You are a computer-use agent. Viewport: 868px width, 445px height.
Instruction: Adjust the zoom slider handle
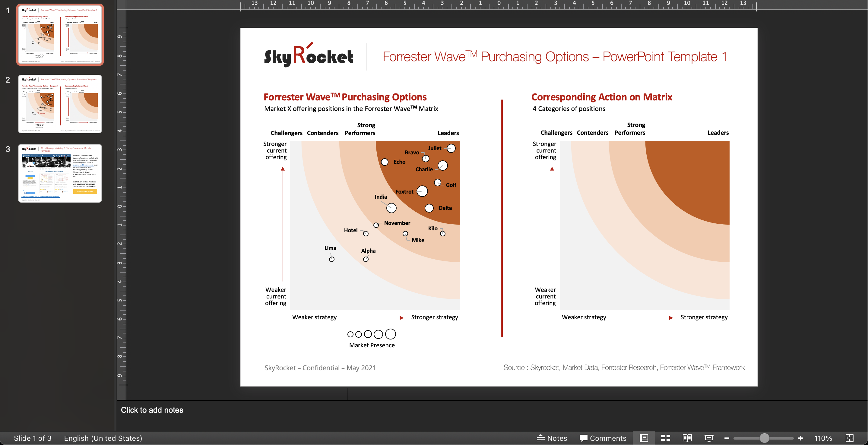pyautogui.click(x=764, y=438)
